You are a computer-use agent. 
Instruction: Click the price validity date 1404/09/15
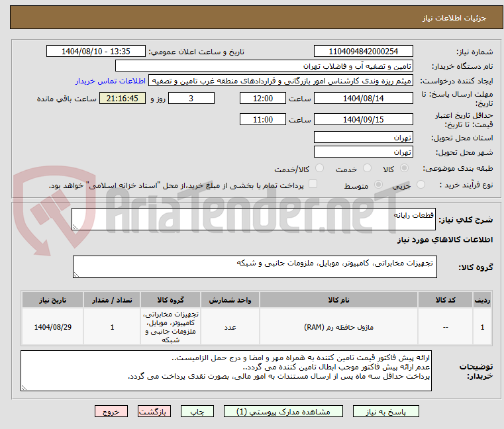tap(363, 120)
